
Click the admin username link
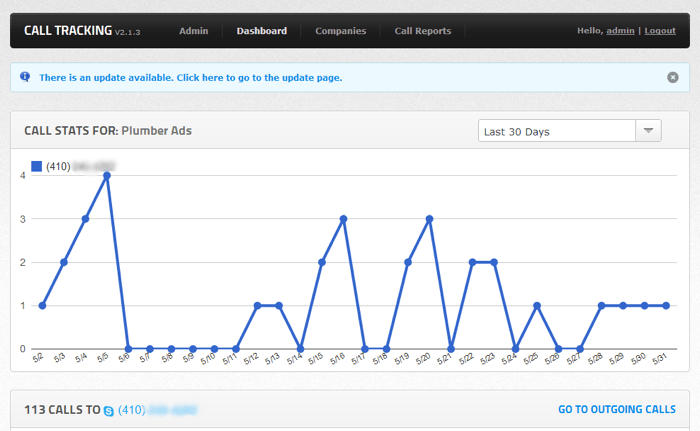(620, 31)
